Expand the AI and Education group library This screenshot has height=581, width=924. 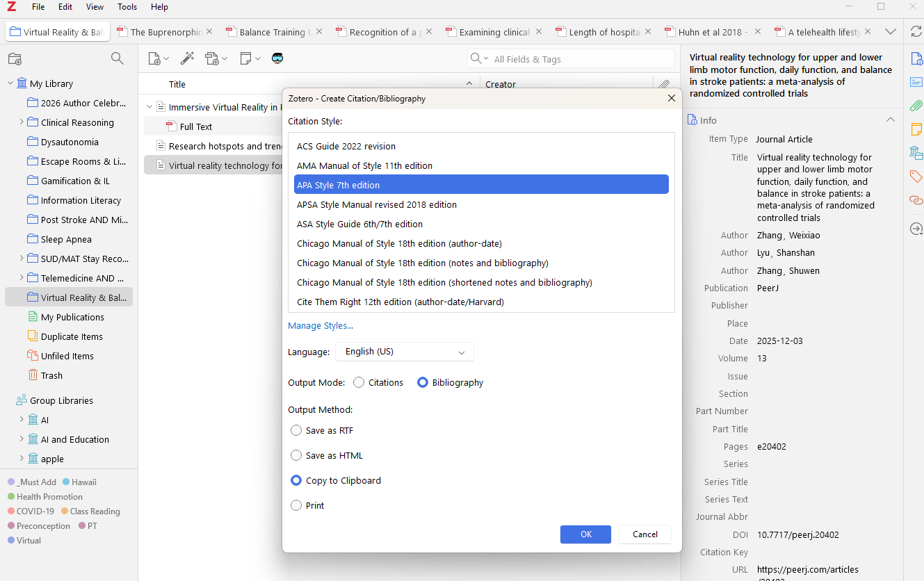(x=22, y=439)
